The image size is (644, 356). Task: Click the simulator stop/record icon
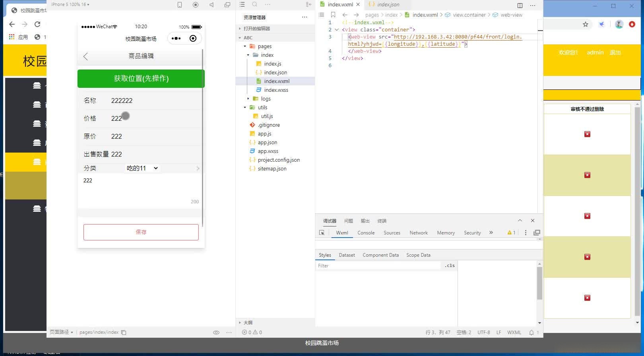tap(196, 5)
